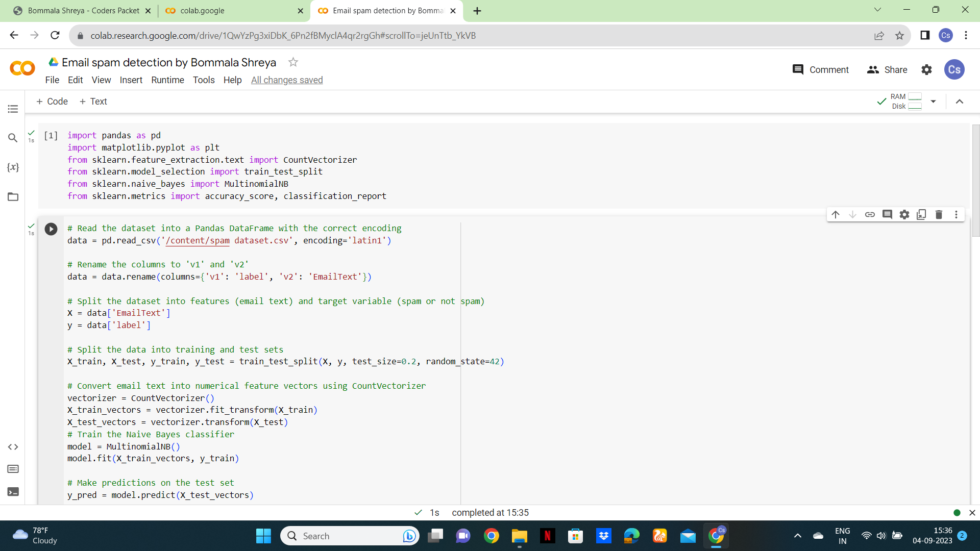
Task: Open the Chrome three-dot menu
Action: (x=966, y=35)
